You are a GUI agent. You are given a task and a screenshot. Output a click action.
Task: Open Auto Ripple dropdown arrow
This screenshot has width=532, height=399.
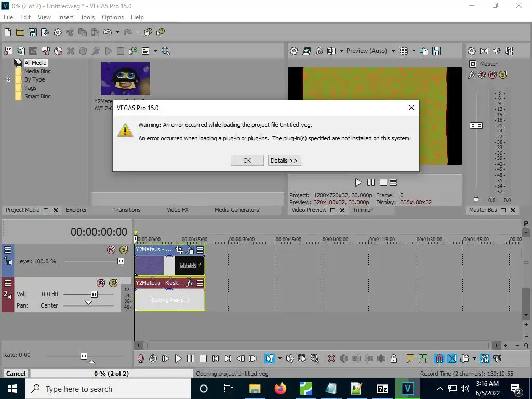tap(474, 358)
